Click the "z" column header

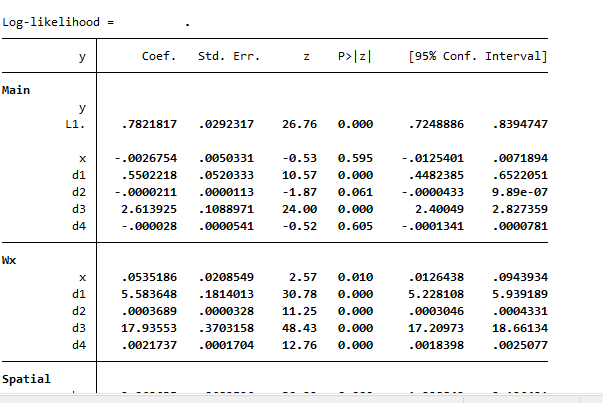(306, 57)
